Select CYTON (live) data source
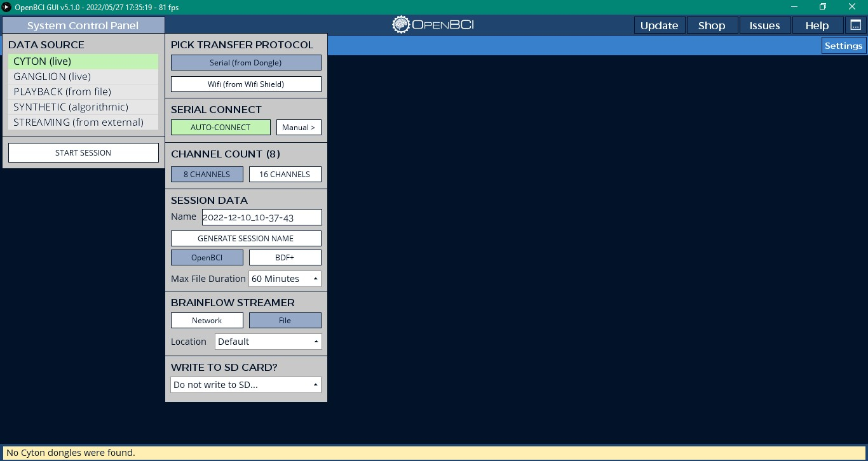868x461 pixels. (83, 62)
